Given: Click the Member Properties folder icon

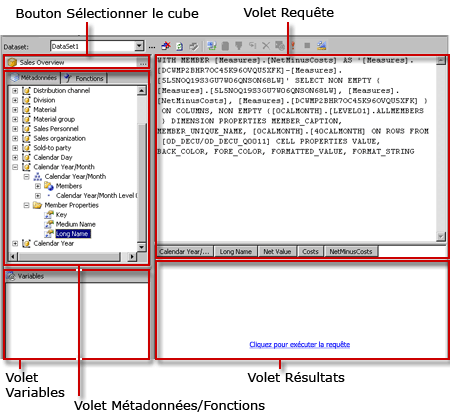Looking at the screenshot, I should pyautogui.click(x=37, y=205).
